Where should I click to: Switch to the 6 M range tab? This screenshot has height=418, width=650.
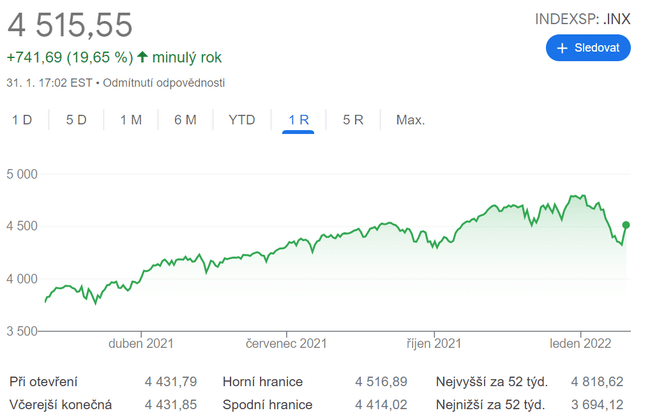(x=185, y=120)
